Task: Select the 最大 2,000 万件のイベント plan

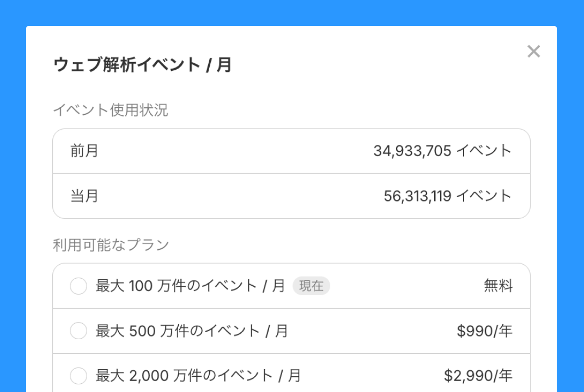Action: (x=78, y=376)
